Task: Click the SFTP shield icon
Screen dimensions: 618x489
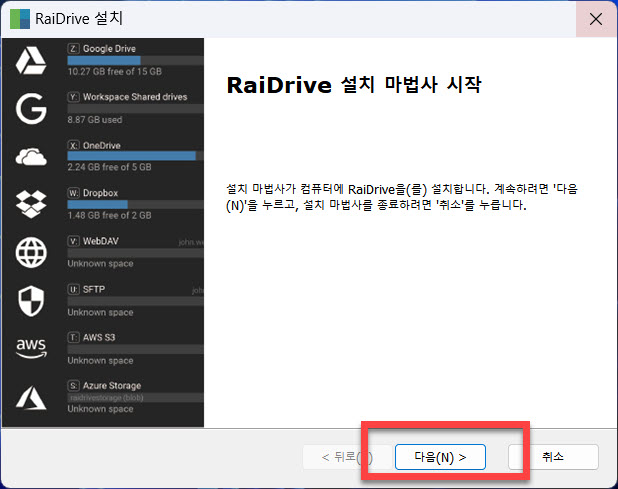Action: (31, 301)
